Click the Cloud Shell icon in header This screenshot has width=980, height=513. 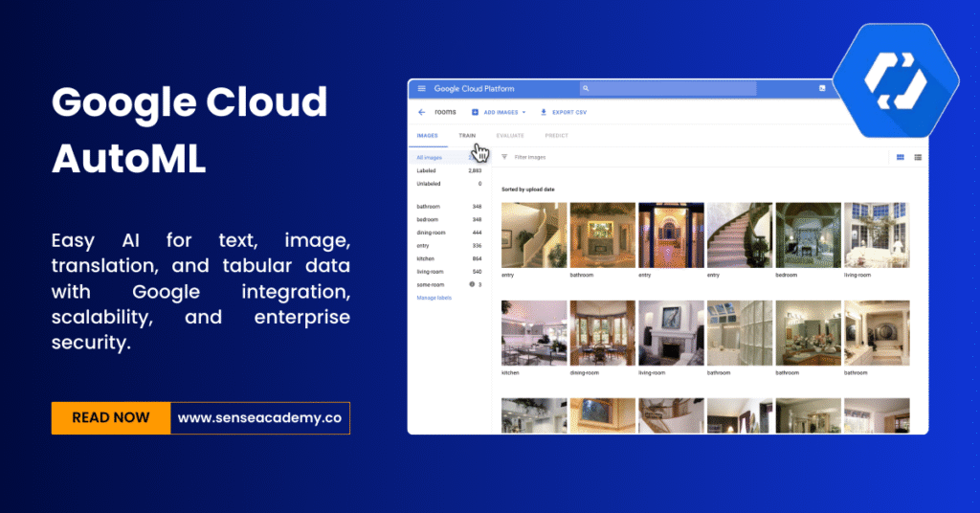point(821,89)
